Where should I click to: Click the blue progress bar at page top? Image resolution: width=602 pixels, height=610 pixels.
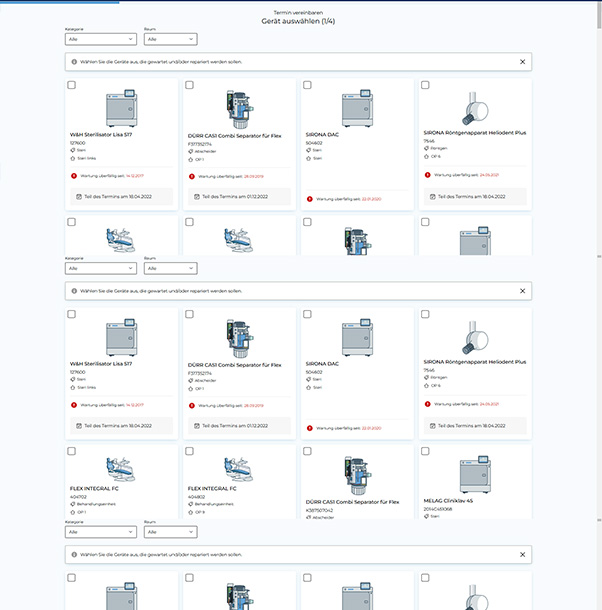pyautogui.click(x=60, y=2)
